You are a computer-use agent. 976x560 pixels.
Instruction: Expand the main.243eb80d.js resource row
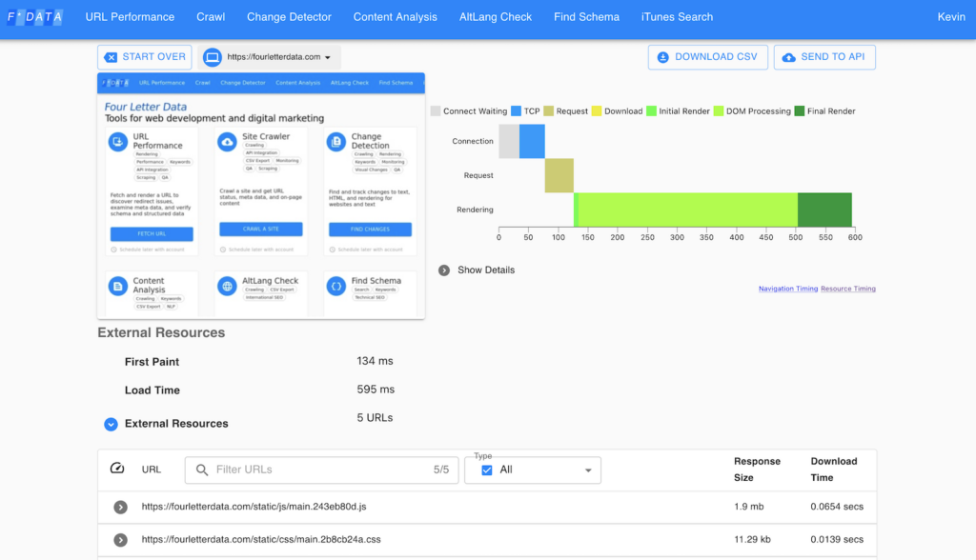tap(121, 508)
